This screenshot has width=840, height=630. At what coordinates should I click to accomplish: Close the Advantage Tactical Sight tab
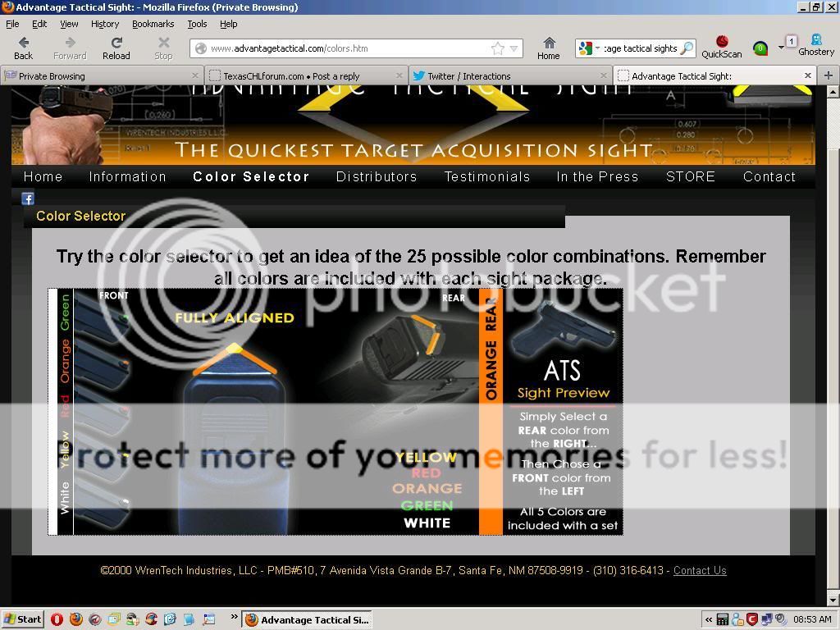(x=808, y=75)
